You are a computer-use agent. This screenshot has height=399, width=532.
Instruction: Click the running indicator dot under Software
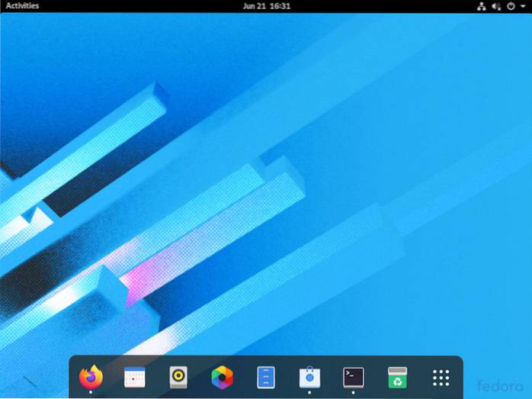pos(309,392)
